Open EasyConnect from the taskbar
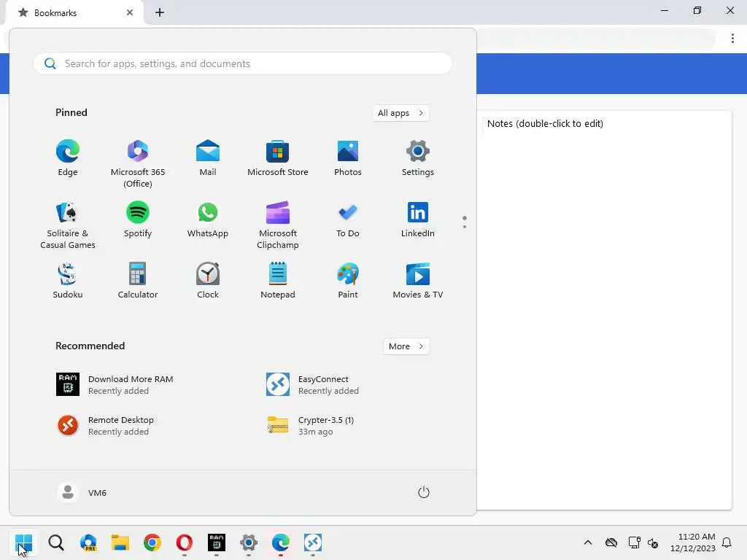The height and width of the screenshot is (560, 747). point(313,542)
